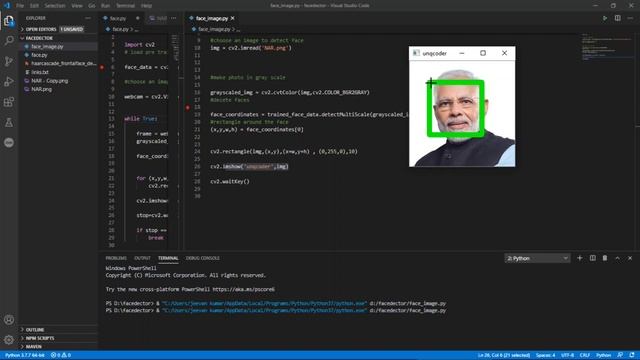Click the aka.ms/pscore6 link in terminal

click(244, 289)
